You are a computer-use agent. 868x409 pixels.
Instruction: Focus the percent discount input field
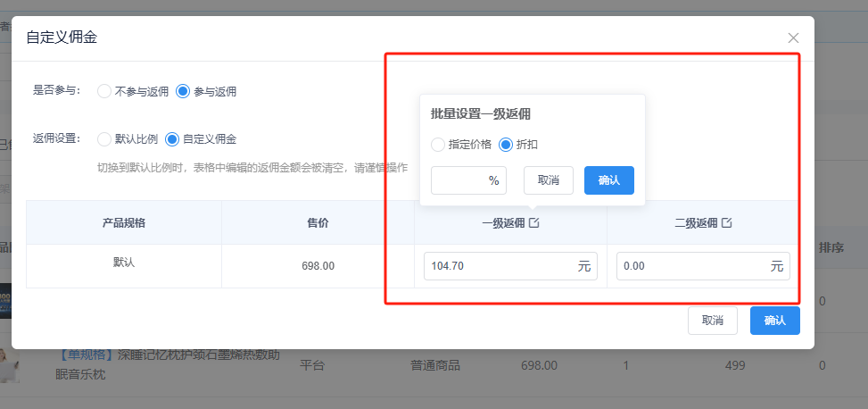point(468,180)
